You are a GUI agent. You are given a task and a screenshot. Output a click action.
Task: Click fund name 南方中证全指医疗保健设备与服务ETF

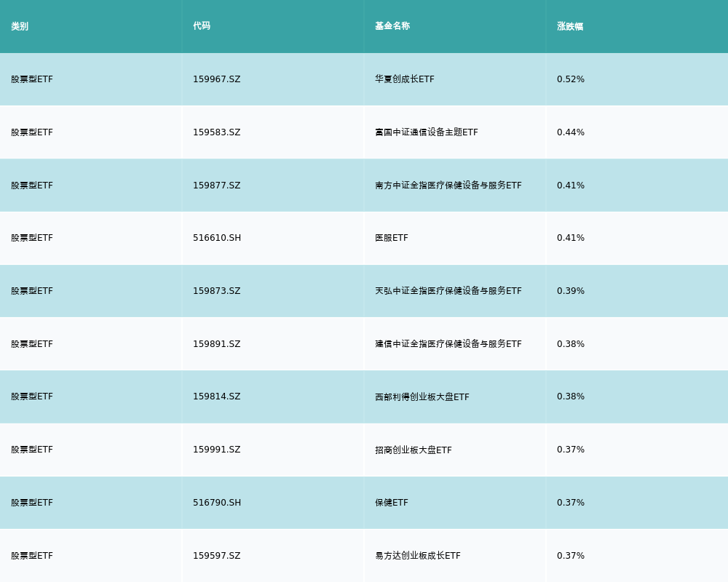448,186
